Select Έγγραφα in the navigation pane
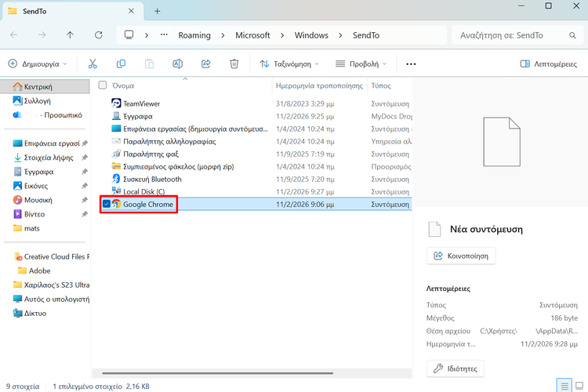The width and height of the screenshot is (588, 392). pyautogui.click(x=38, y=171)
